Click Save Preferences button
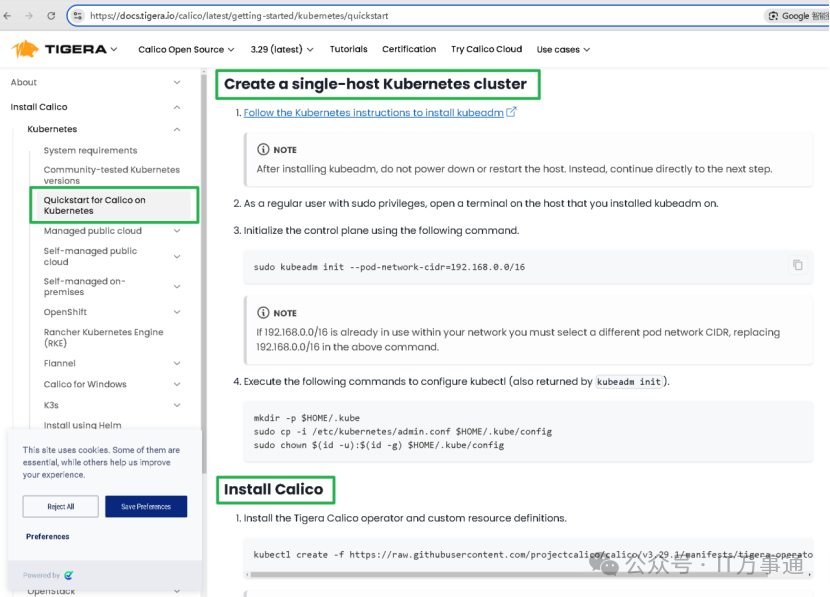This screenshot has width=830, height=597. point(146,506)
